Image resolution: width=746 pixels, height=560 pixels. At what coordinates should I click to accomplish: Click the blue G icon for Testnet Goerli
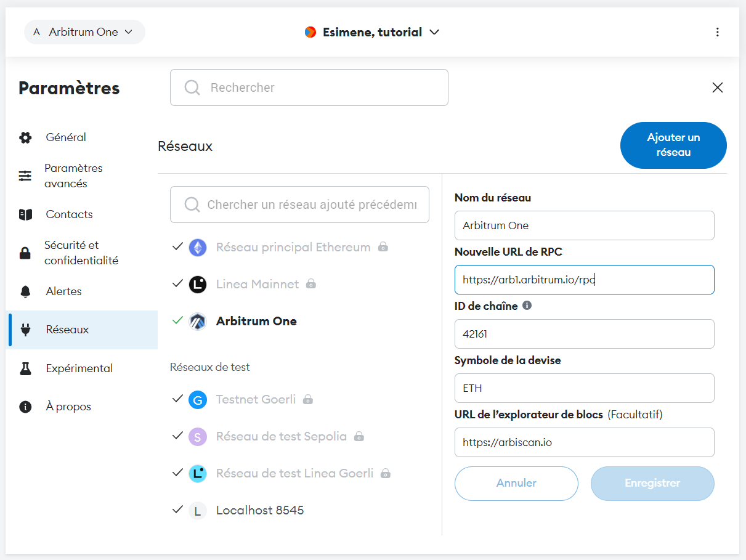198,400
